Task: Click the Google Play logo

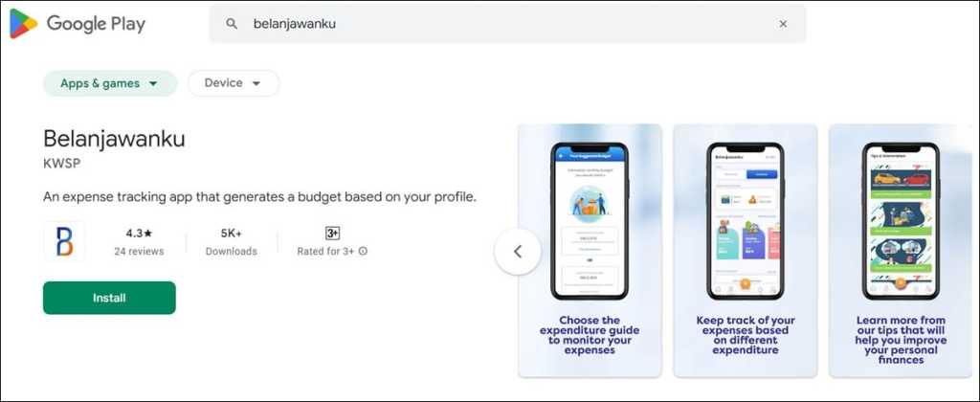Action: click(78, 24)
